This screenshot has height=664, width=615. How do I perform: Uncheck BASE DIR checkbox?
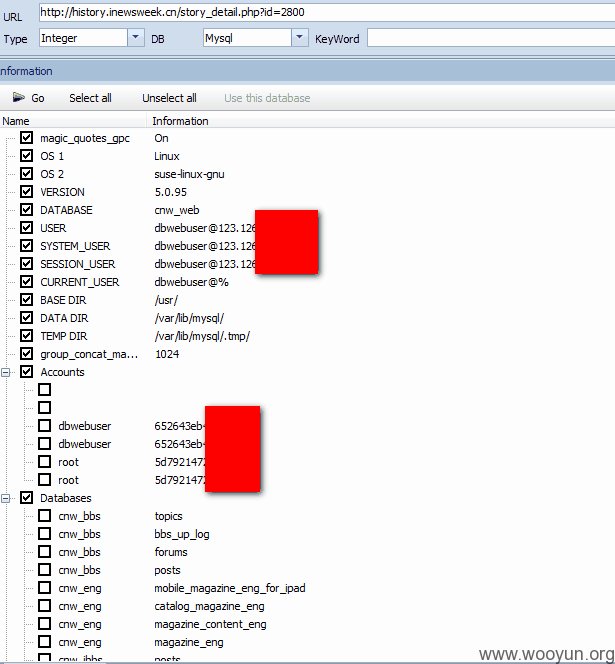[27, 299]
